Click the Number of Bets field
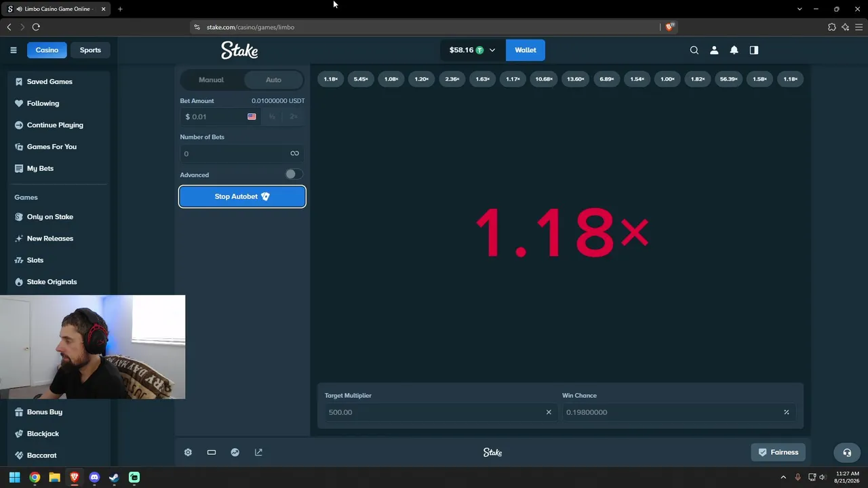Screen dimensions: 868x488 pyautogui.click(x=242, y=153)
